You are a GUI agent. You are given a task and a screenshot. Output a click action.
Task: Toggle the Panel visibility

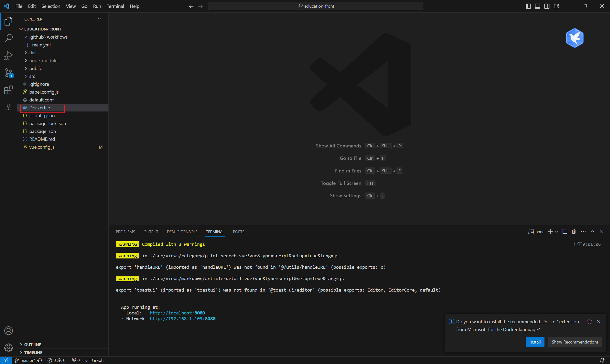click(537, 6)
